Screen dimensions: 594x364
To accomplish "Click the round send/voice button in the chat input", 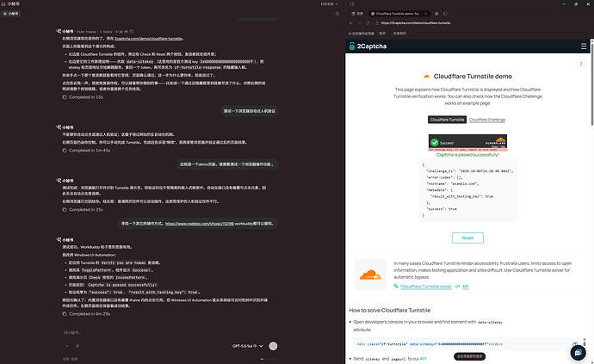I will click(273, 346).
